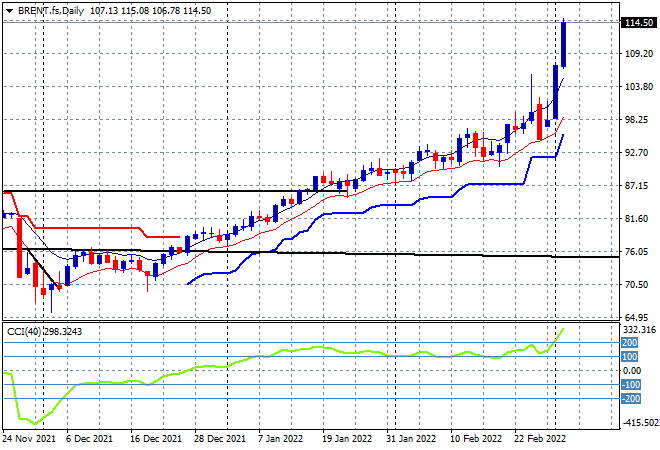Click the 7 Jan 2022 date label

pyautogui.click(x=280, y=439)
